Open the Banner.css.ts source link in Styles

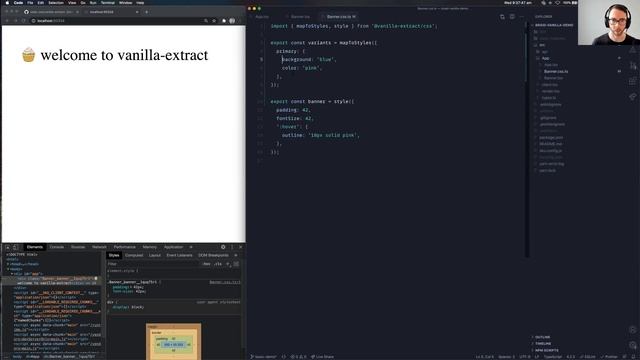pyautogui.click(x=224, y=282)
